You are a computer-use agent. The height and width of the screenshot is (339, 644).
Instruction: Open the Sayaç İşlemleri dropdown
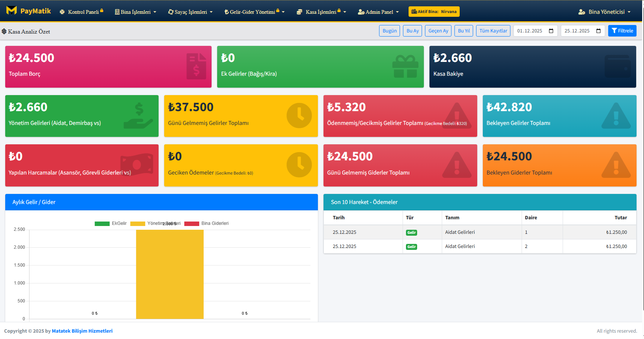tap(190, 12)
